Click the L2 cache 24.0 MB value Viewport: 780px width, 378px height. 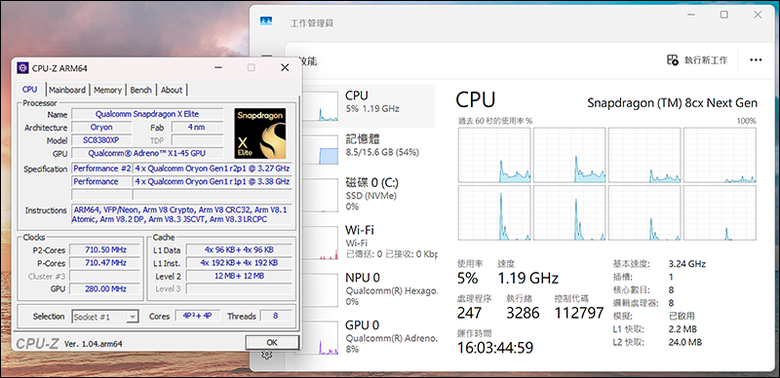coord(685,342)
